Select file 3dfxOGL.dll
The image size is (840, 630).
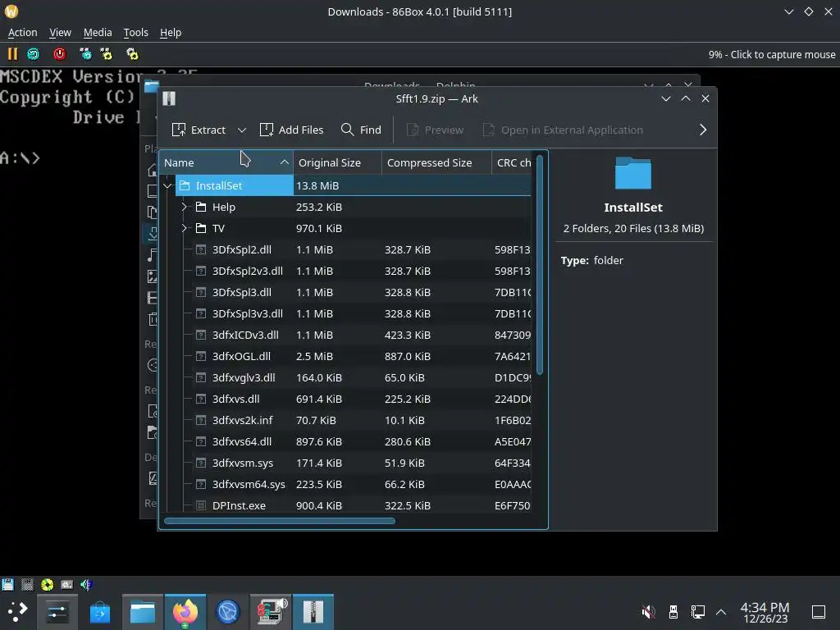pyautogui.click(x=345, y=357)
